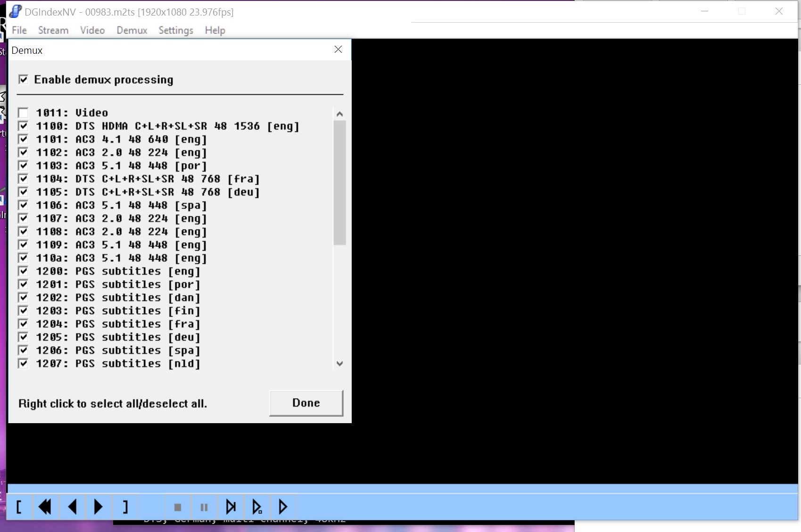Uncheck the 110a AC3 5.1 eng stream
This screenshot has width=801, height=532.
(23, 258)
